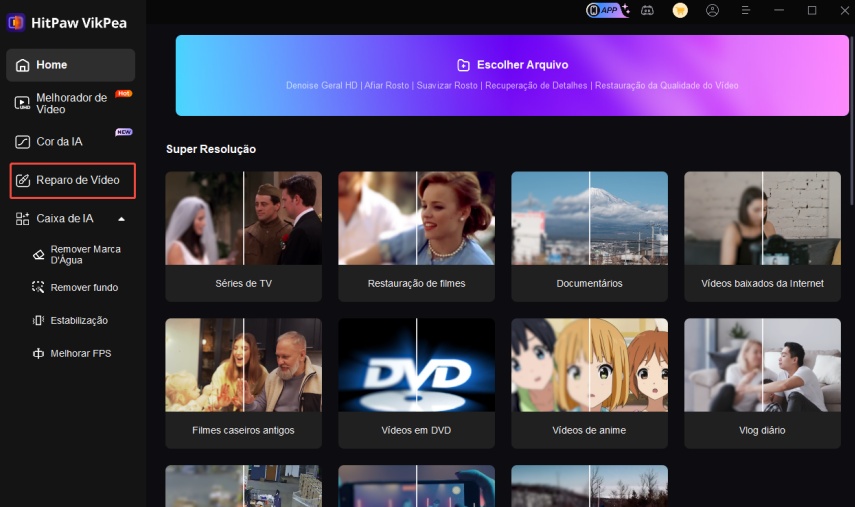Click the stabilization icon
The width and height of the screenshot is (855, 507).
click(38, 321)
